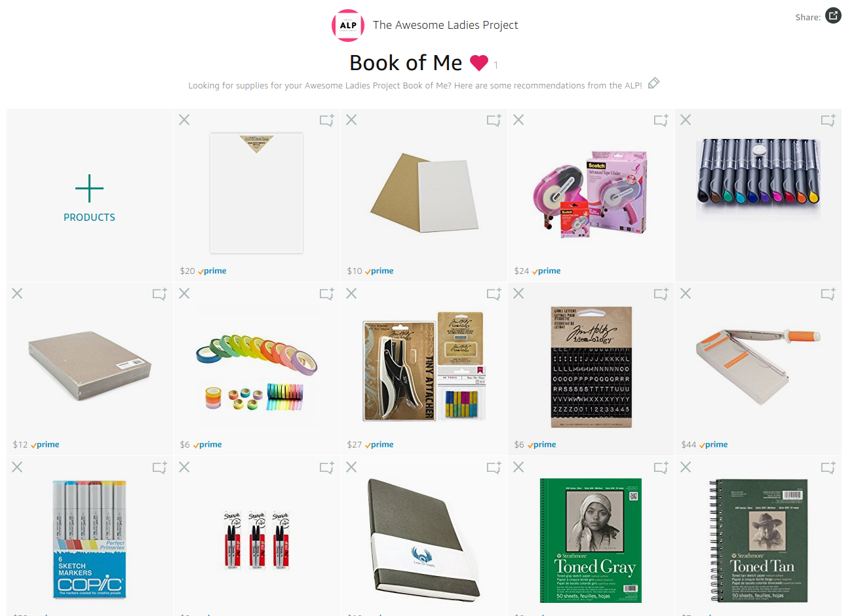Viewport: 854px width, 616px height.
Task: Open the ALP profile logo
Action: (x=348, y=26)
